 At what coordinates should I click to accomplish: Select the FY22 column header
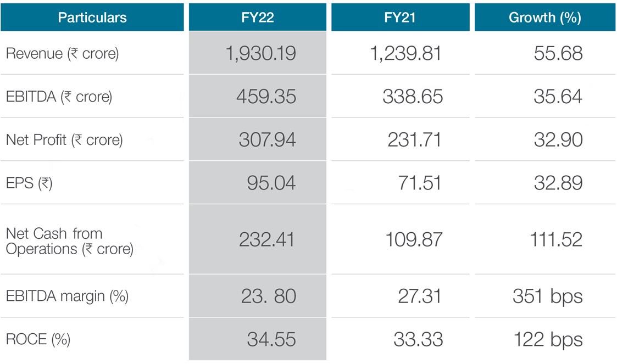257,18
